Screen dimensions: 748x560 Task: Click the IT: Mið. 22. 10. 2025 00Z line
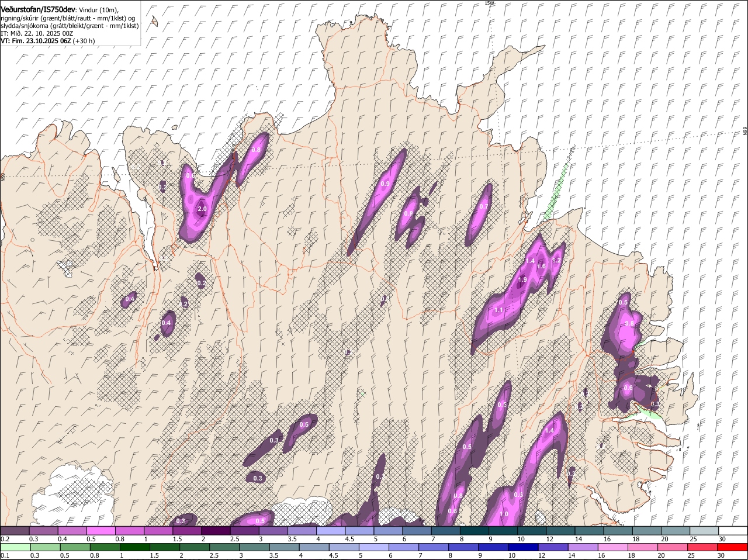[37, 33]
